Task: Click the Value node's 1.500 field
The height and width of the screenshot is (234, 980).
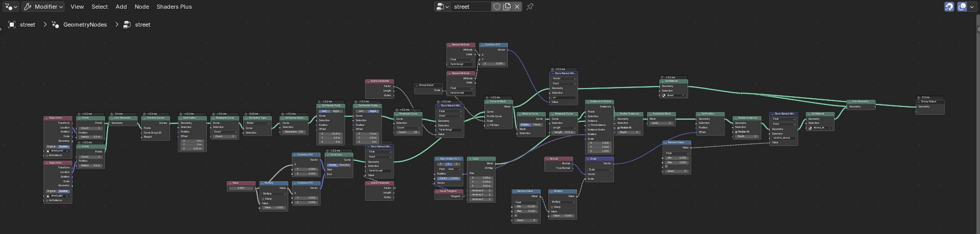Action: click(241, 188)
